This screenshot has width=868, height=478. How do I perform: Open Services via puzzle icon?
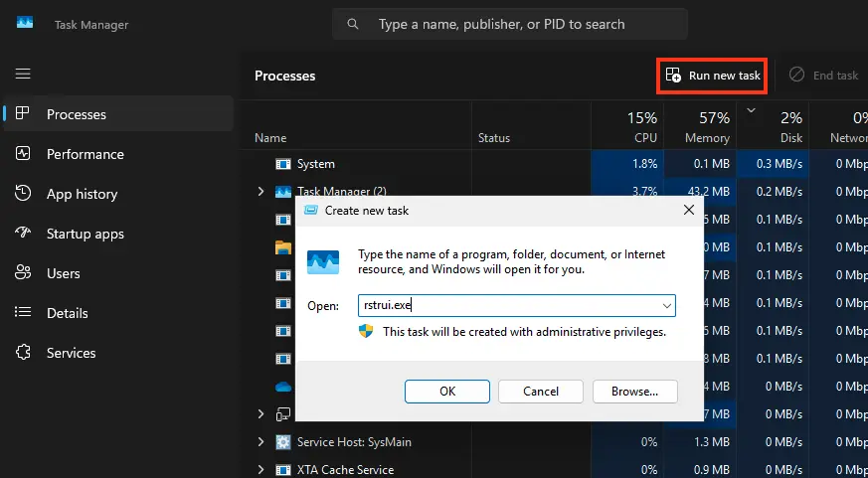tap(24, 353)
